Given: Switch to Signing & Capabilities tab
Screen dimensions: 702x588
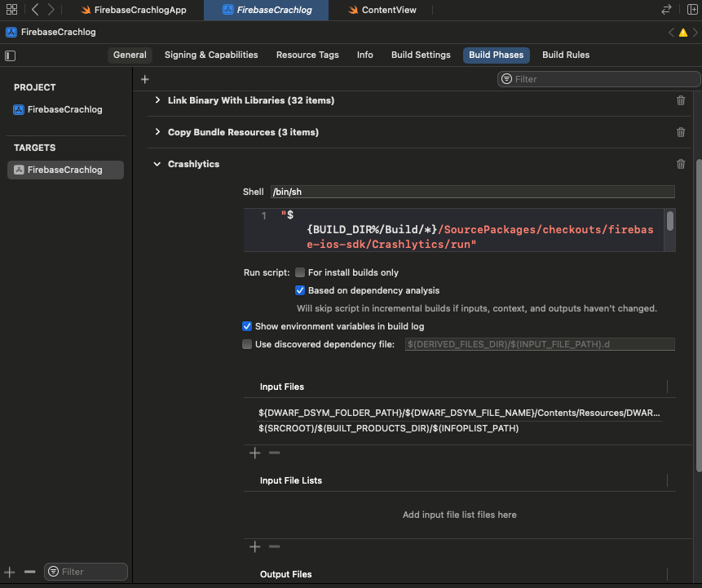Looking at the screenshot, I should [211, 55].
